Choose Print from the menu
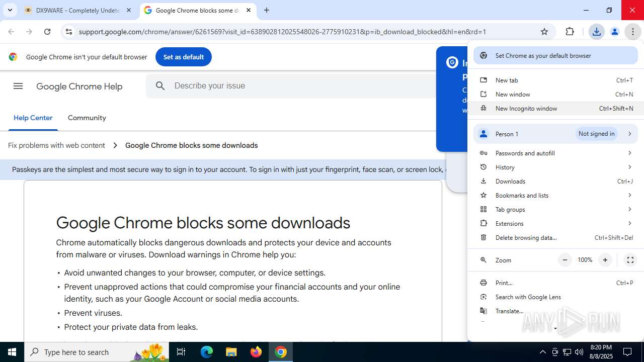This screenshot has height=362, width=644. click(555, 283)
